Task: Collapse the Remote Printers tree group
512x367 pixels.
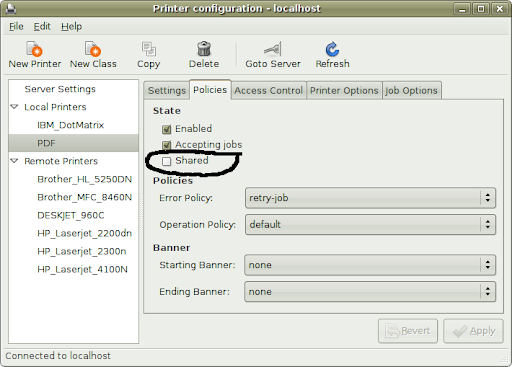Action: [x=14, y=161]
